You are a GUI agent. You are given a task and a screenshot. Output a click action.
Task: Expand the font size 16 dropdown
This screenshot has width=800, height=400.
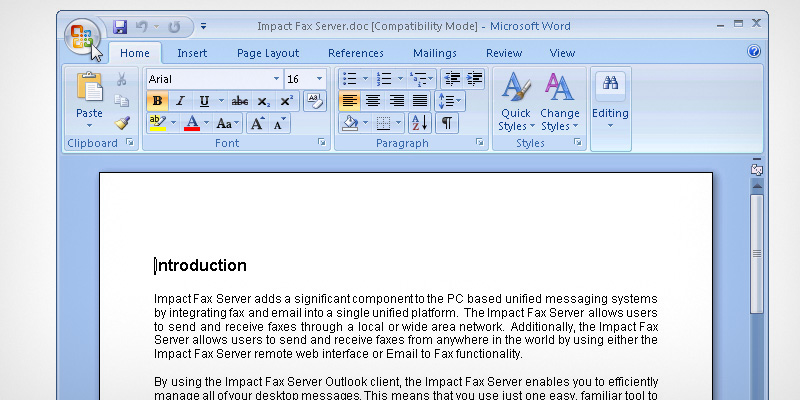(319, 79)
